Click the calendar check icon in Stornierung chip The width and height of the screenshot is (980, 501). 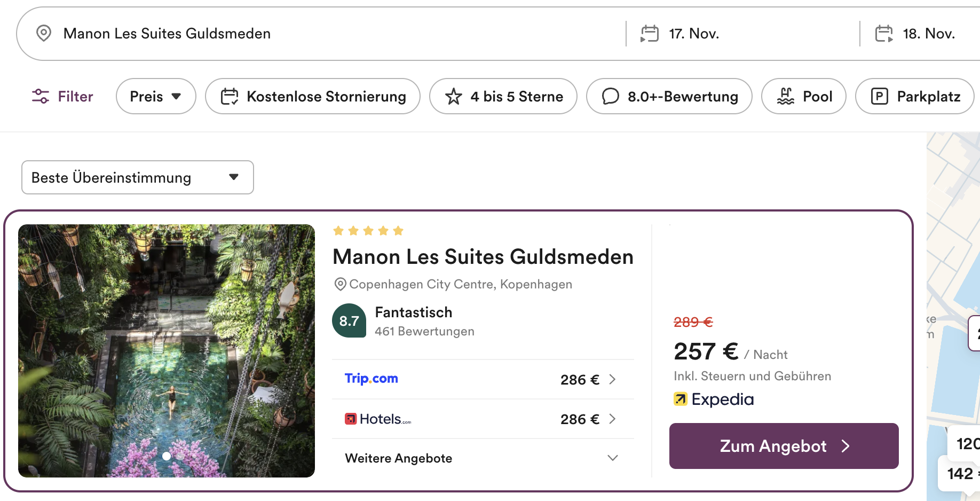[230, 96]
